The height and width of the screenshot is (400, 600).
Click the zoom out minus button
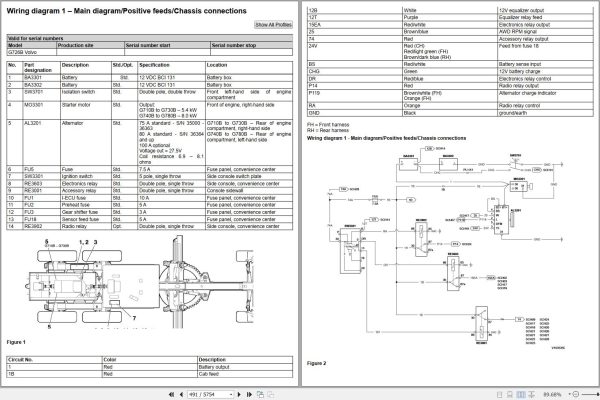(576, 394)
